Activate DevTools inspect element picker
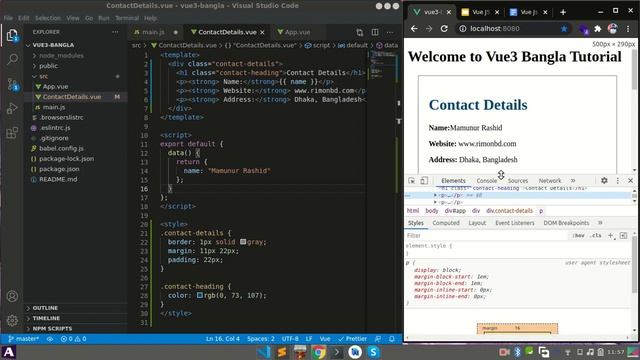The height and width of the screenshot is (360, 640). pyautogui.click(x=411, y=180)
